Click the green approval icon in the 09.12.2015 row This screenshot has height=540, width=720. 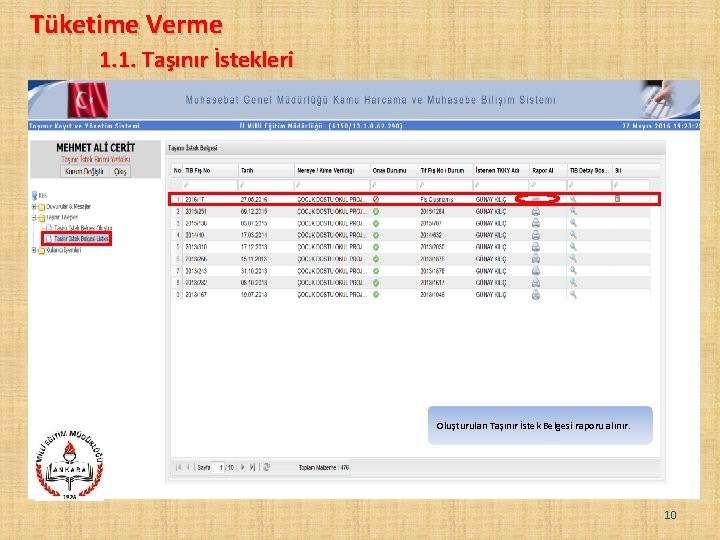coord(376,212)
